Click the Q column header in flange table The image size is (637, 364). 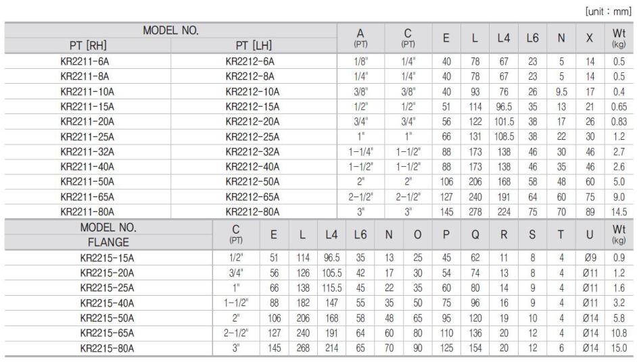coord(475,234)
